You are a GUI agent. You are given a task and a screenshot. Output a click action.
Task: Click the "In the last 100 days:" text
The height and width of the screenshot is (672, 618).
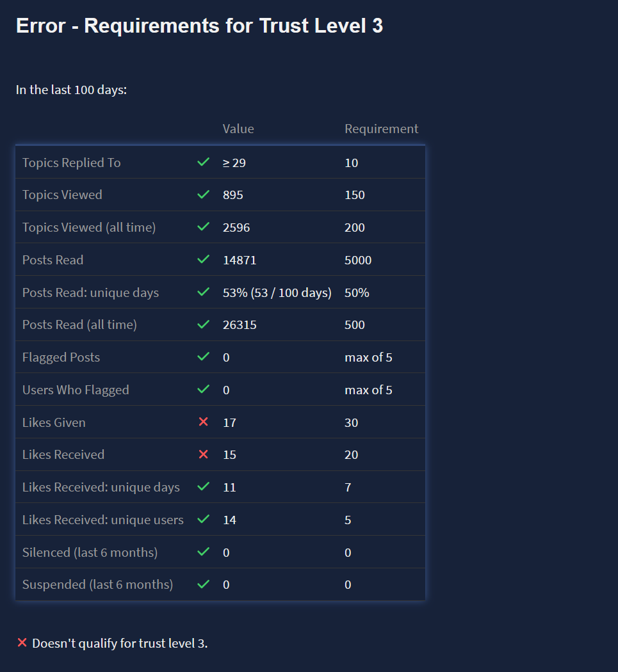pos(71,90)
